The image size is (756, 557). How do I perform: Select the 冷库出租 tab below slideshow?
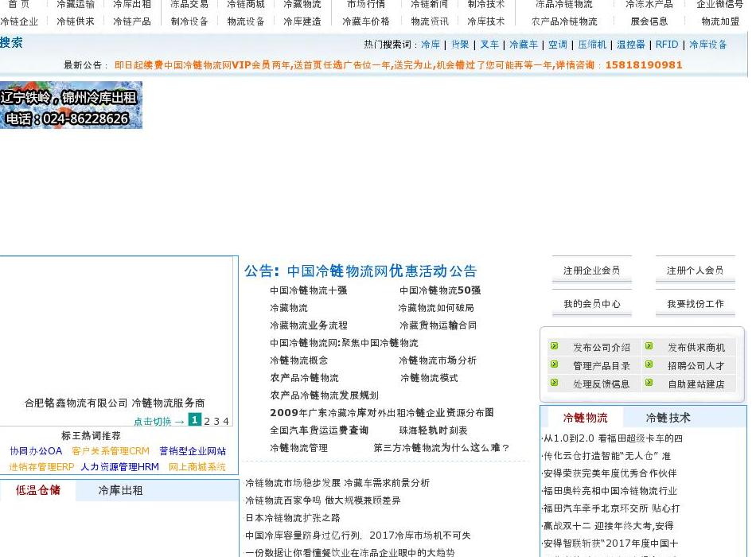point(120,490)
